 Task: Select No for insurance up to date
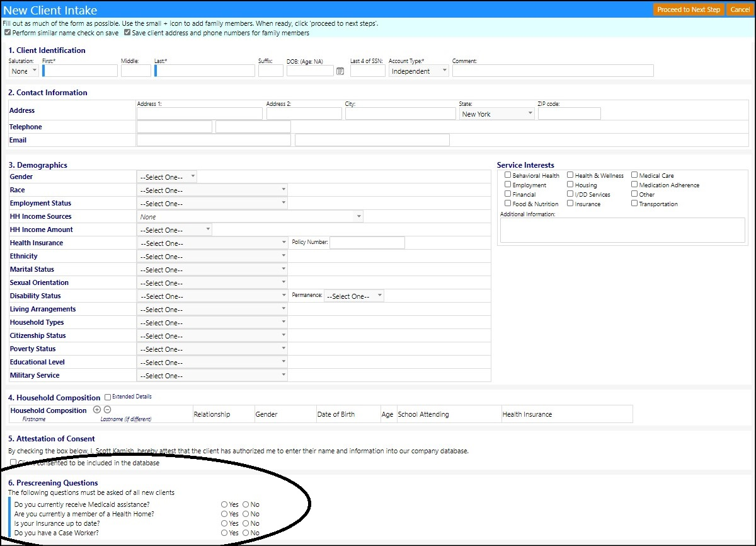click(246, 523)
